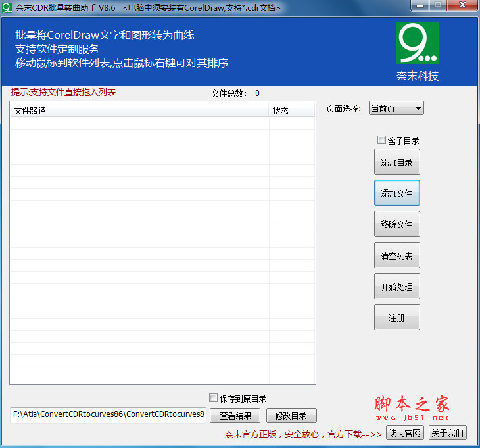Screen dimensions: 480x448
Task: Visit official site with 访问官网
Action: point(404,433)
